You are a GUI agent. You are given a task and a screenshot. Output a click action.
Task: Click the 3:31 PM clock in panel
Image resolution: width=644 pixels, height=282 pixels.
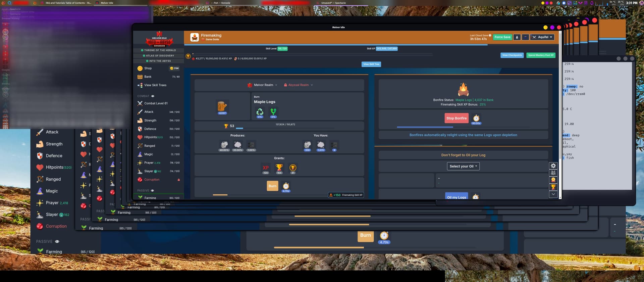click(632, 3)
